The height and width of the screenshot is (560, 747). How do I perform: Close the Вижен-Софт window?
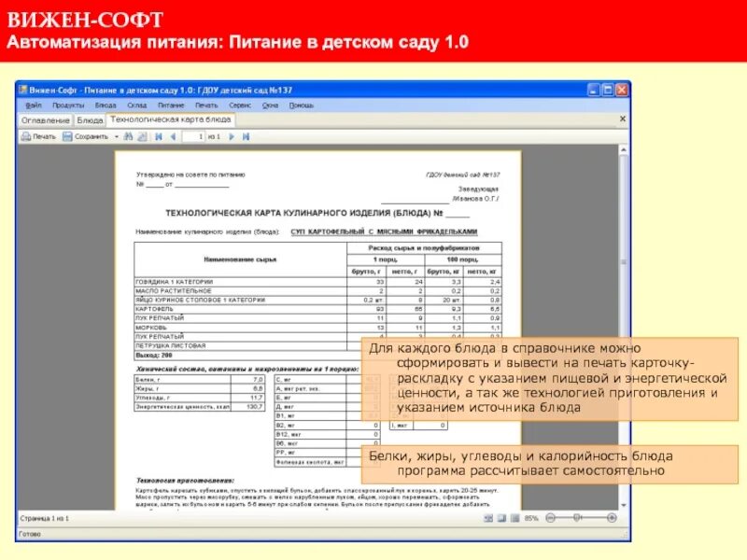pyautogui.click(x=622, y=90)
